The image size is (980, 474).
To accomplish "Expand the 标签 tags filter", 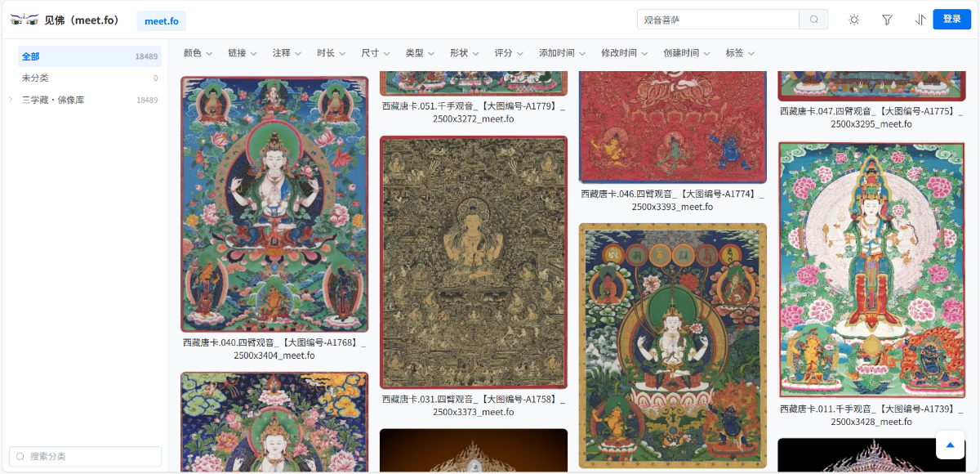I will 740,53.
